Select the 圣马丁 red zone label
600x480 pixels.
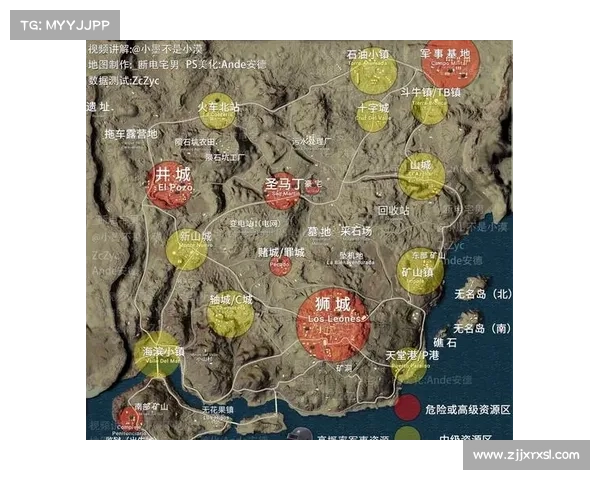click(284, 184)
